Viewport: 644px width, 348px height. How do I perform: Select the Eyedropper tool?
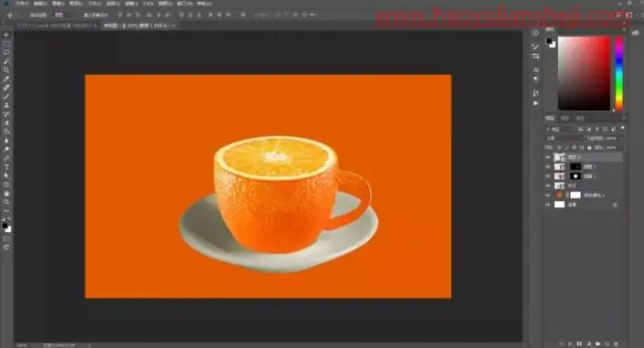point(6,79)
